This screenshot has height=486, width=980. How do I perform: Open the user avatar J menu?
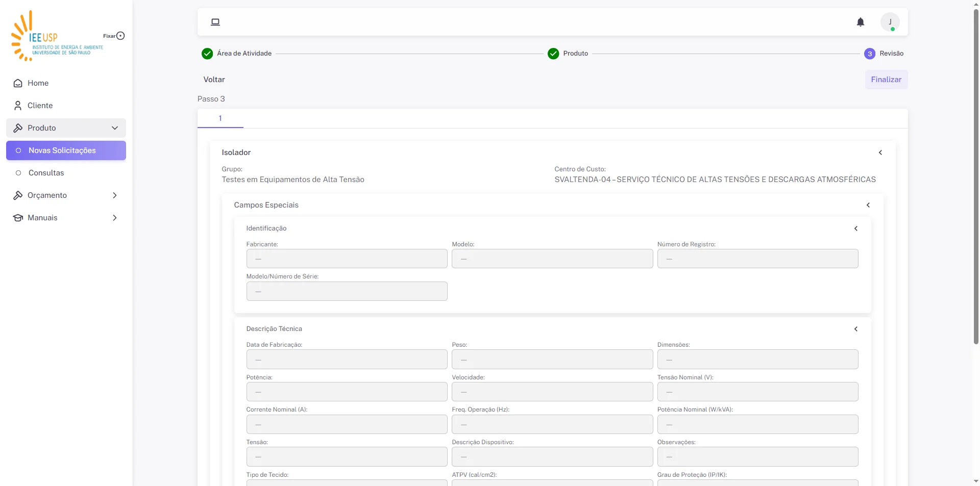click(x=890, y=22)
